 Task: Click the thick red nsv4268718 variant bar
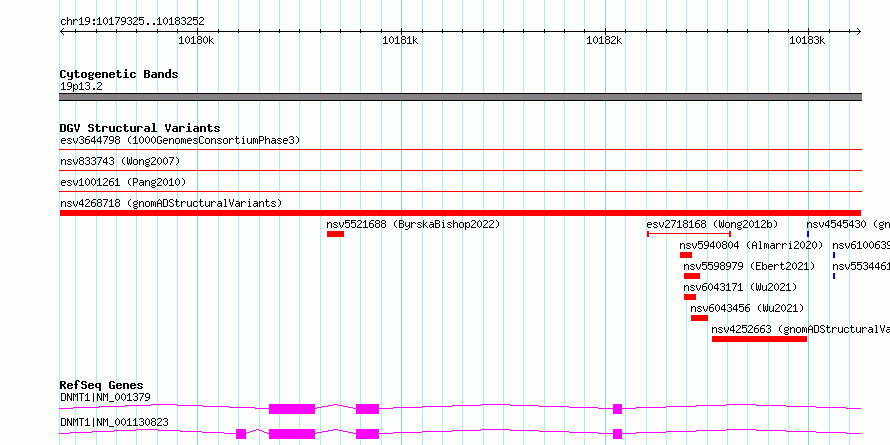coord(460,213)
